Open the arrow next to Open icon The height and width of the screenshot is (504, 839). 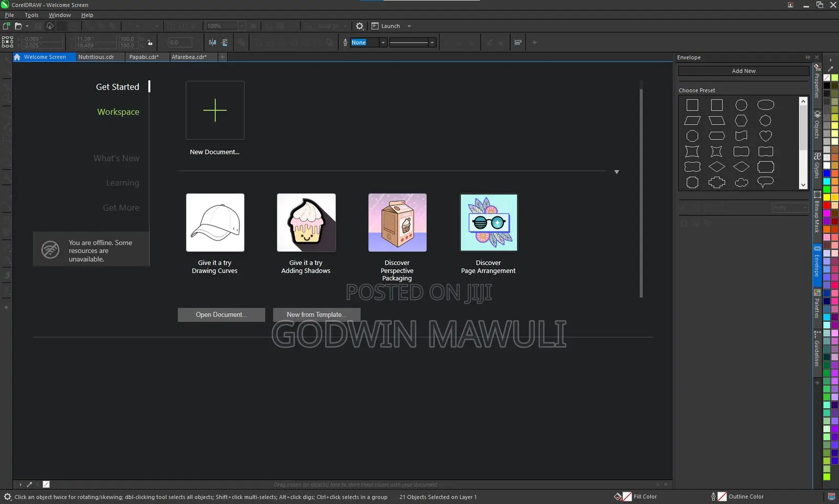coord(27,26)
